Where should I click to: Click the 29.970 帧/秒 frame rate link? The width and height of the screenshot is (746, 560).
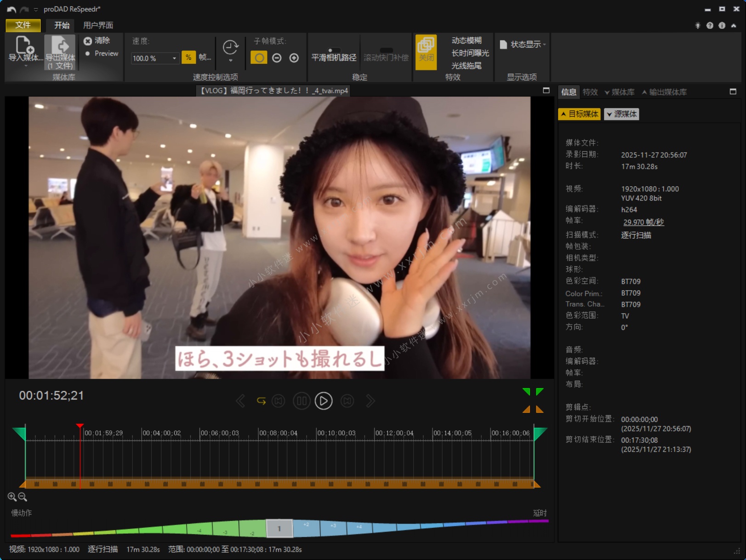[x=643, y=223]
